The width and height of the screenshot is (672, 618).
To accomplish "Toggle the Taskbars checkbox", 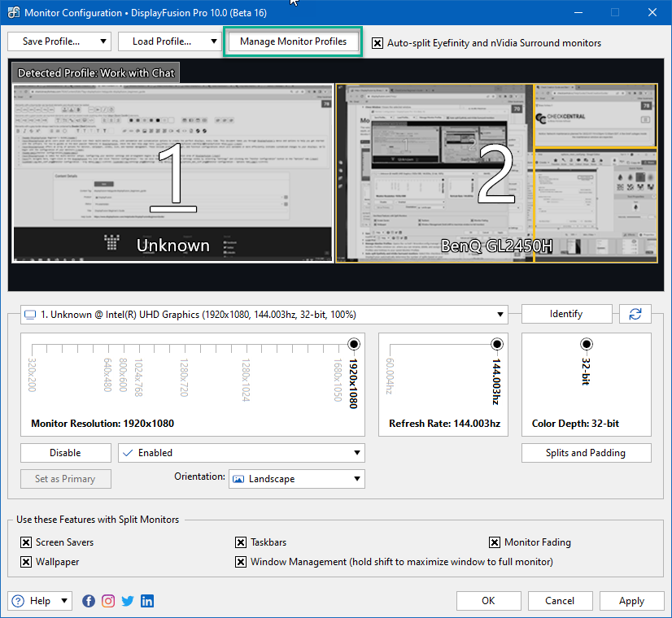I will 241,542.
